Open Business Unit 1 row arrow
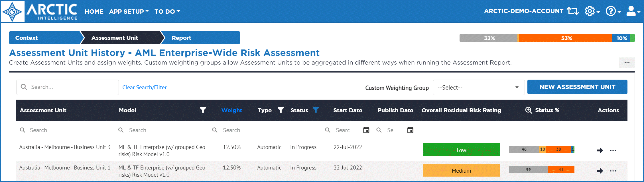644x182 pixels. point(600,171)
